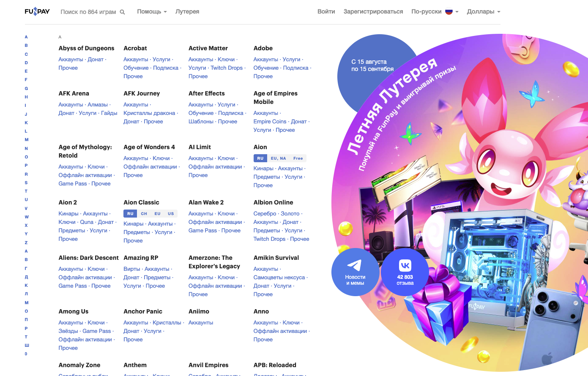Open the Anvil Empires game title
The width and height of the screenshot is (588, 376).
click(208, 365)
